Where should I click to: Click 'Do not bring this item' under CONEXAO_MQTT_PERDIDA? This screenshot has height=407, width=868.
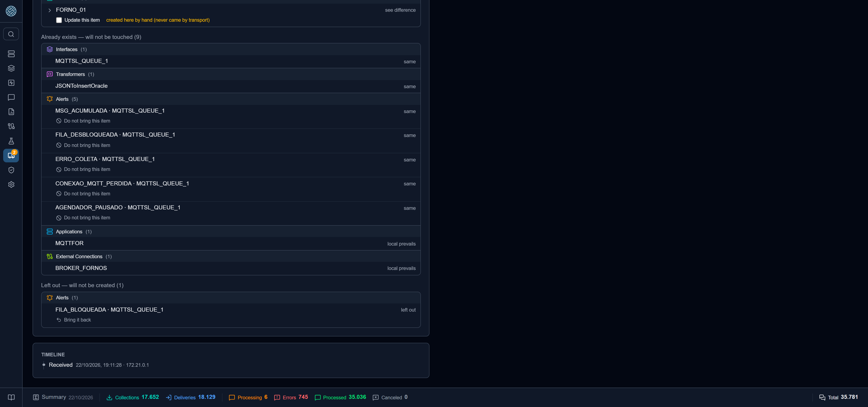click(83, 194)
